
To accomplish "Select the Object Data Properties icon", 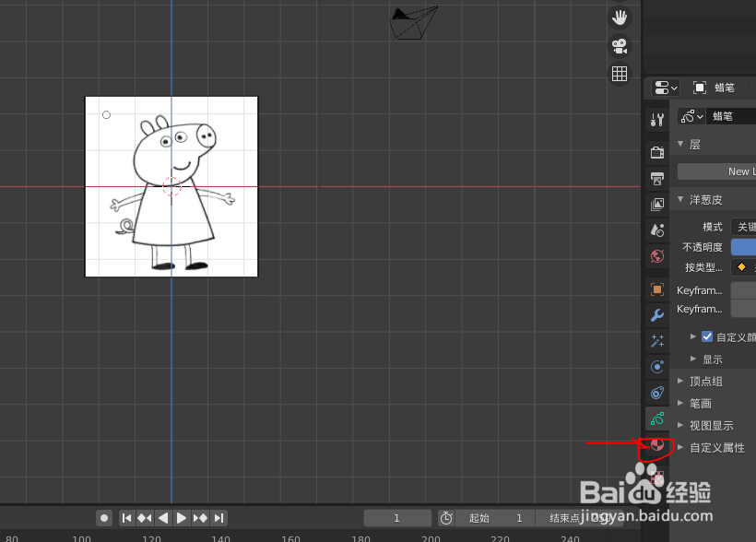I will pyautogui.click(x=656, y=418).
